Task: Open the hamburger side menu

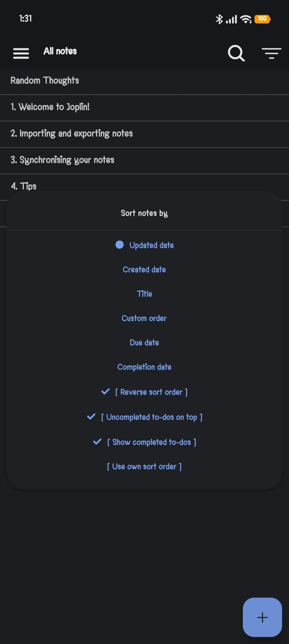Action: 21,53
